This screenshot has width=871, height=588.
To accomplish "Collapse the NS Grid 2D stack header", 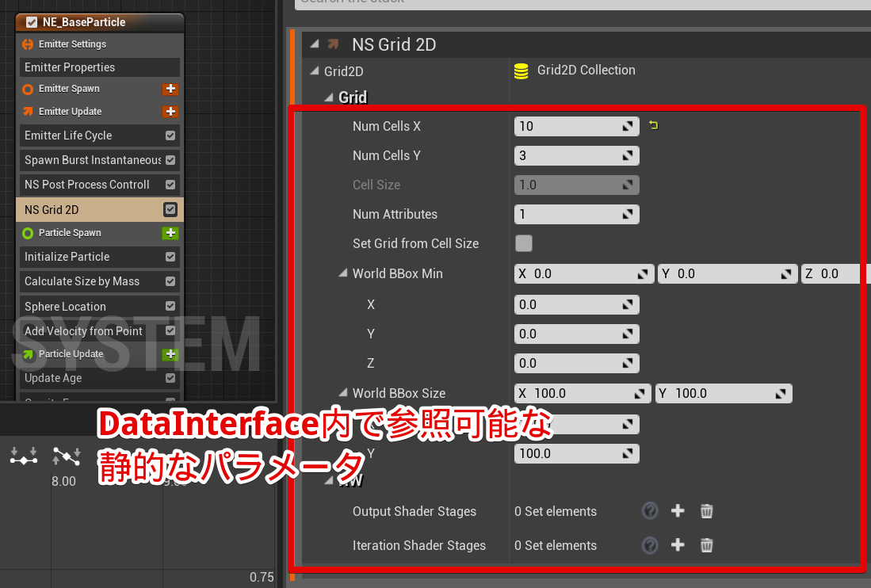I will coord(315,44).
